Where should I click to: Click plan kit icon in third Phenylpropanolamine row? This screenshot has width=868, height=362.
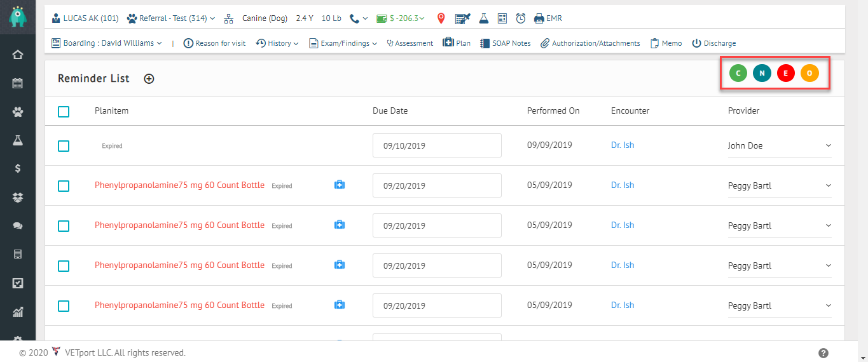[x=340, y=265]
